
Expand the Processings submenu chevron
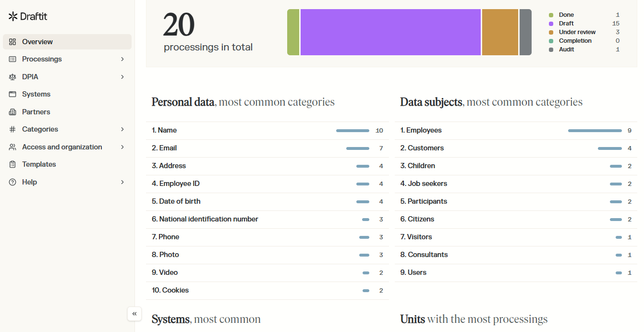click(x=122, y=59)
